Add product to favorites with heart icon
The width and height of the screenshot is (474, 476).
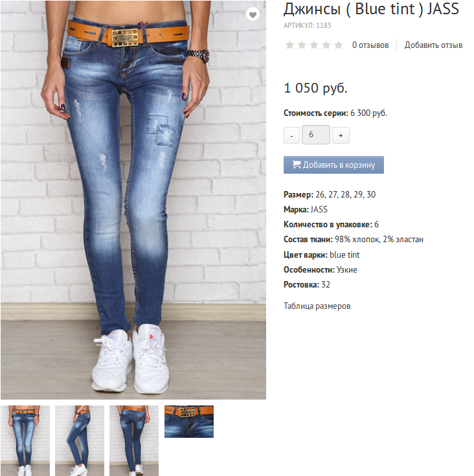coord(253,14)
